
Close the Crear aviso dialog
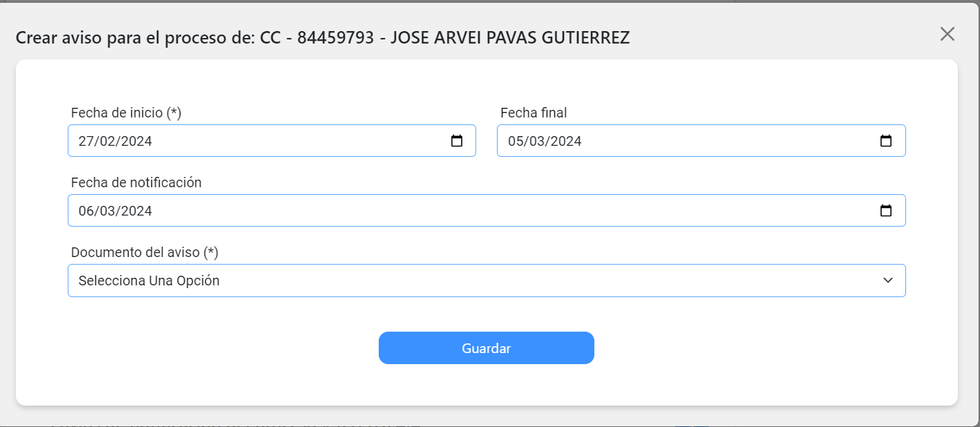[x=947, y=34]
